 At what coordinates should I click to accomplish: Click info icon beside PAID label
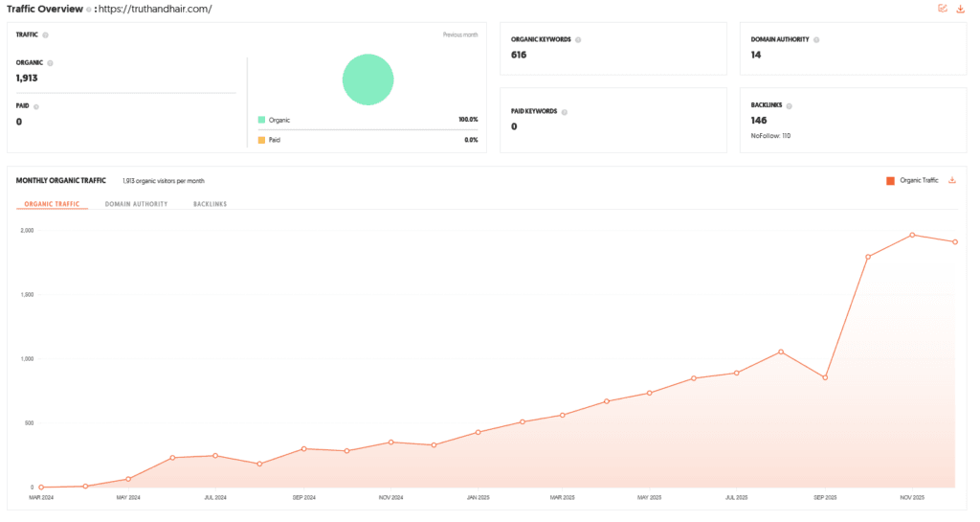tap(36, 107)
